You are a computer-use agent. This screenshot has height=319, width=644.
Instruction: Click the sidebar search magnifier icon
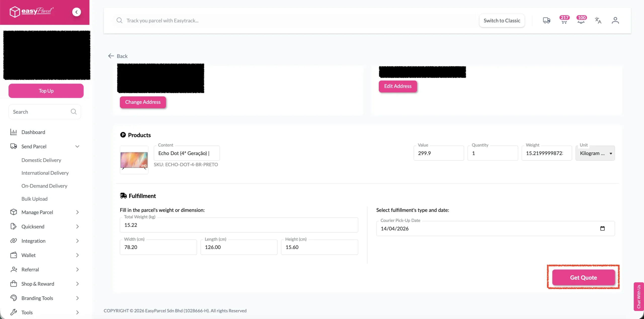coord(74,112)
